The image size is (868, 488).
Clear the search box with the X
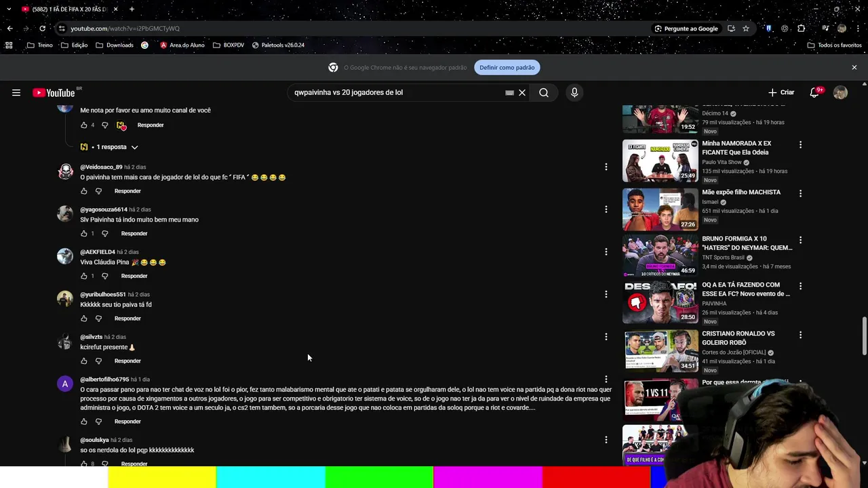pos(522,93)
